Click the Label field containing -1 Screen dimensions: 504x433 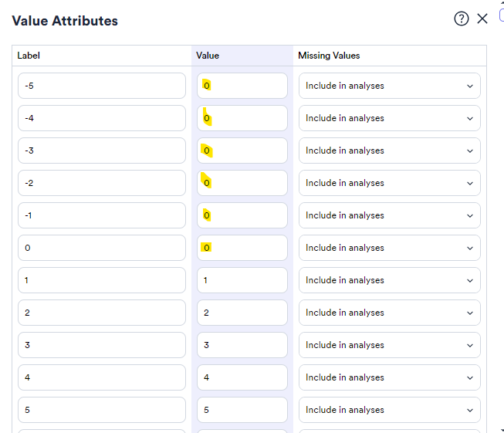102,215
